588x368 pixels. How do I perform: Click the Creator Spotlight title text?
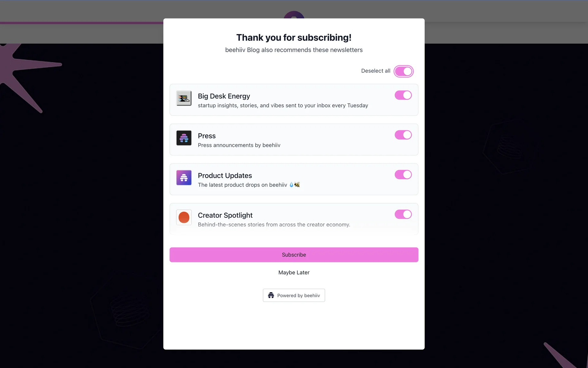click(x=225, y=215)
